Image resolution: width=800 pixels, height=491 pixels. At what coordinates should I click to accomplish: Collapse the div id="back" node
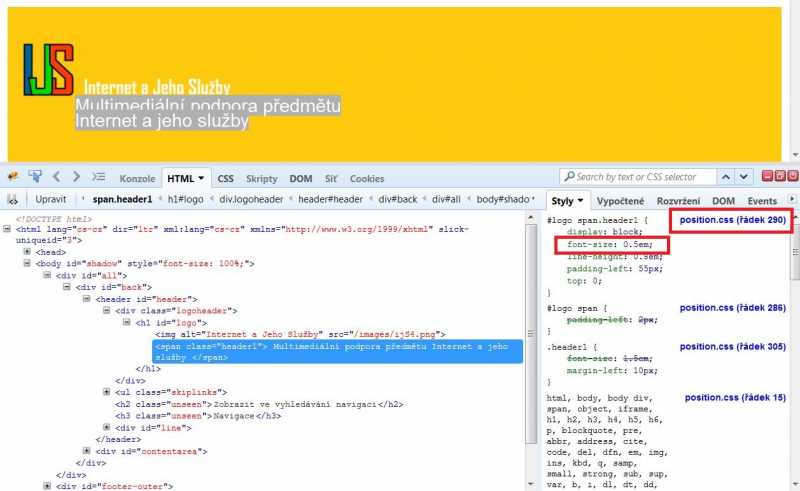(x=67, y=286)
